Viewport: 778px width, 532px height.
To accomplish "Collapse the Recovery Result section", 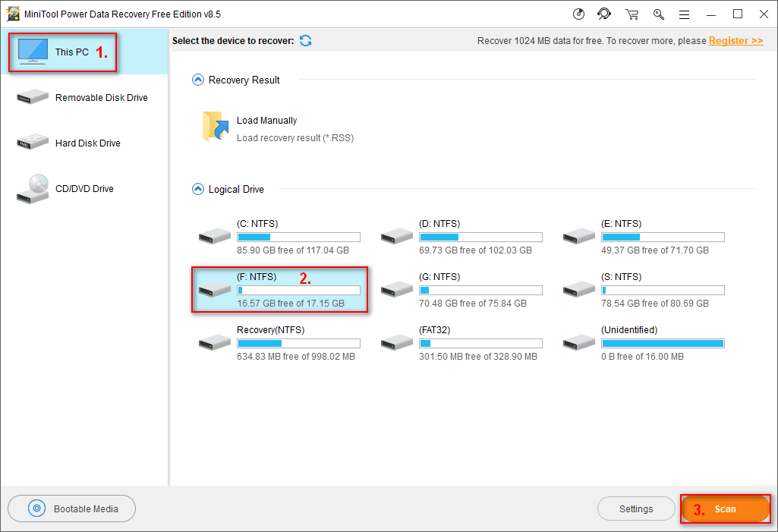I will pos(197,79).
